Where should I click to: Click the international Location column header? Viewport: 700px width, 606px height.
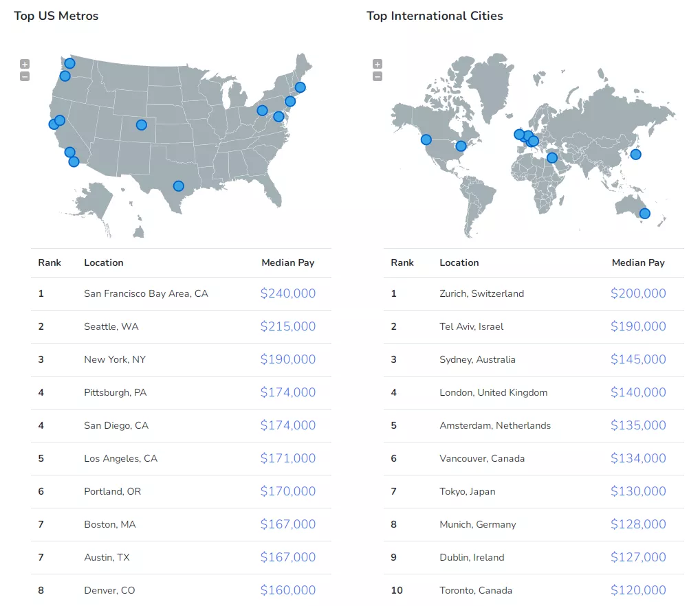(459, 262)
